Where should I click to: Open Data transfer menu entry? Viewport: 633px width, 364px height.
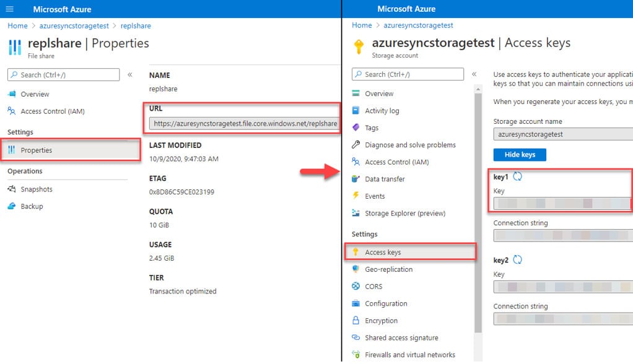point(385,179)
